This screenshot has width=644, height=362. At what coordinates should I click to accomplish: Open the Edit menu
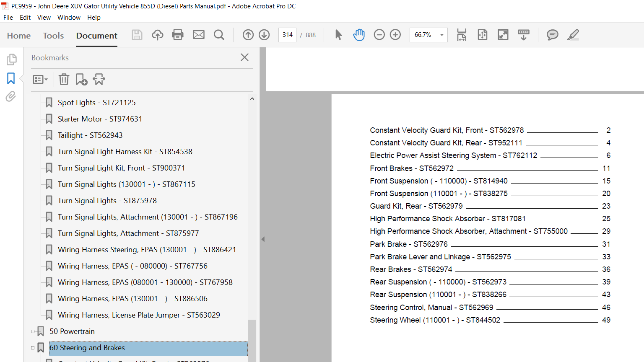(x=25, y=18)
